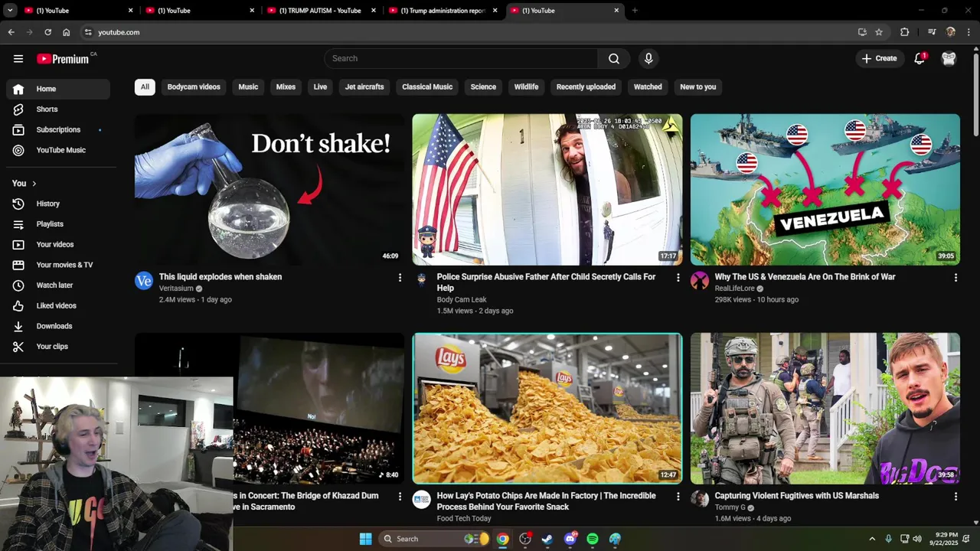Select the New to you chip

(x=698, y=86)
